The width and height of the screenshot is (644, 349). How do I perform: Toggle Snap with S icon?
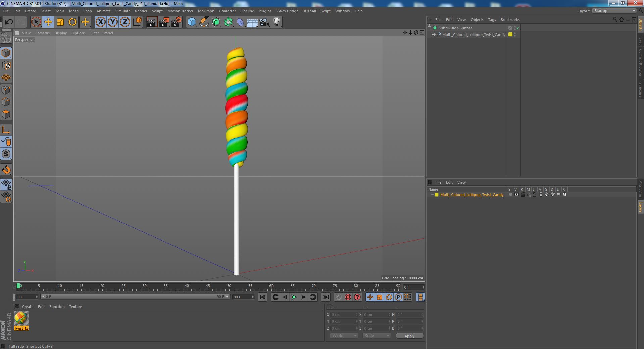pos(6,154)
